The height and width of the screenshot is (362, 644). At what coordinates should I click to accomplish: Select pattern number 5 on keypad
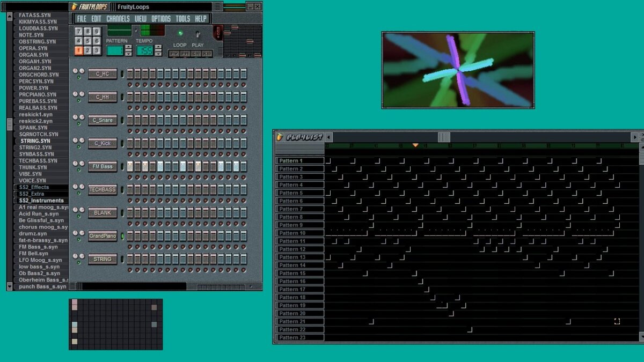(x=87, y=41)
